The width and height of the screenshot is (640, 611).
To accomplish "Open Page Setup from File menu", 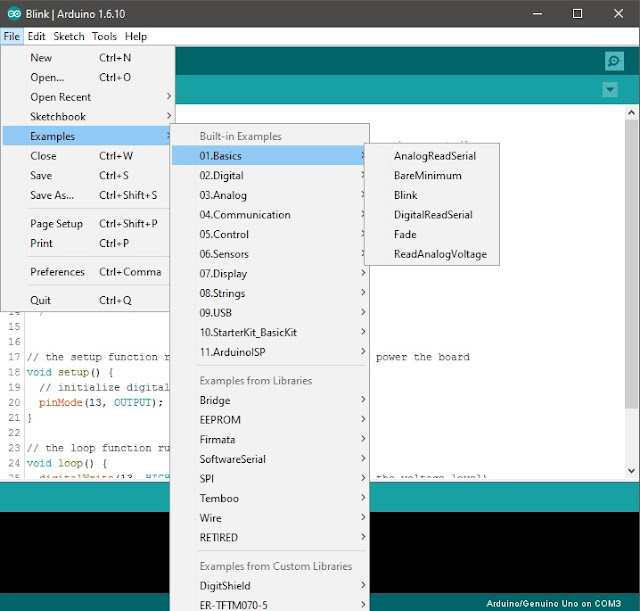I will coord(86,223).
